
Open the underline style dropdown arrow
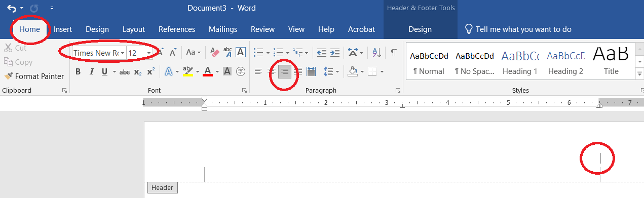(x=115, y=72)
